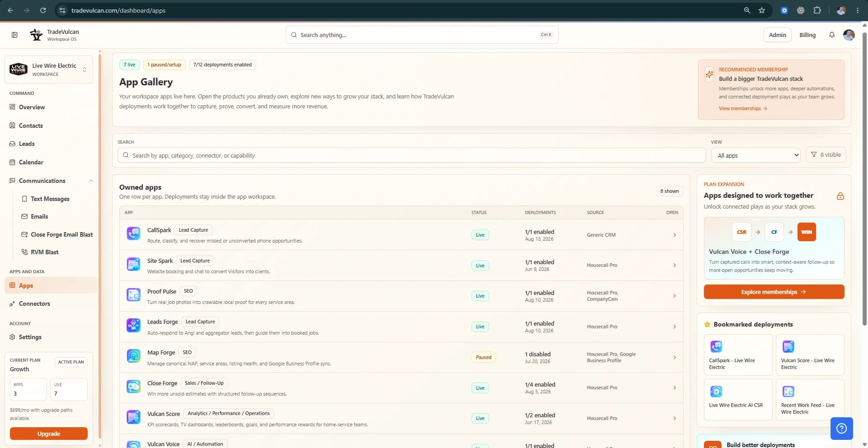Click the orange Upgrade button
The width and height of the screenshot is (868, 448).
(x=49, y=434)
